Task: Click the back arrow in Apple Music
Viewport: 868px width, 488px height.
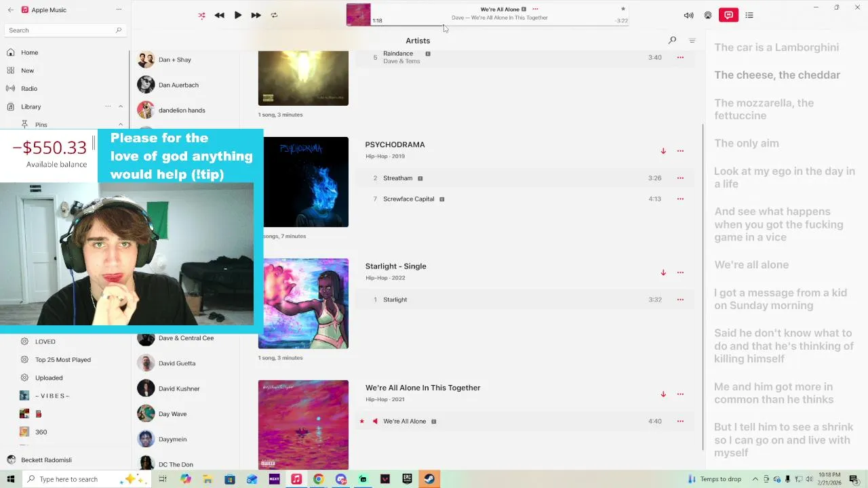Action: point(11,9)
